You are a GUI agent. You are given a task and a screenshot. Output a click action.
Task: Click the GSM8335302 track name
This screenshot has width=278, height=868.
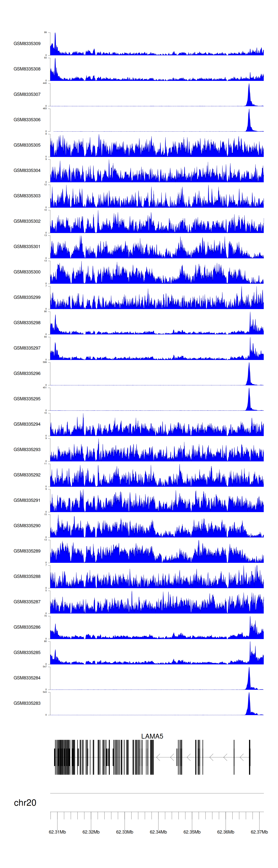click(x=27, y=221)
